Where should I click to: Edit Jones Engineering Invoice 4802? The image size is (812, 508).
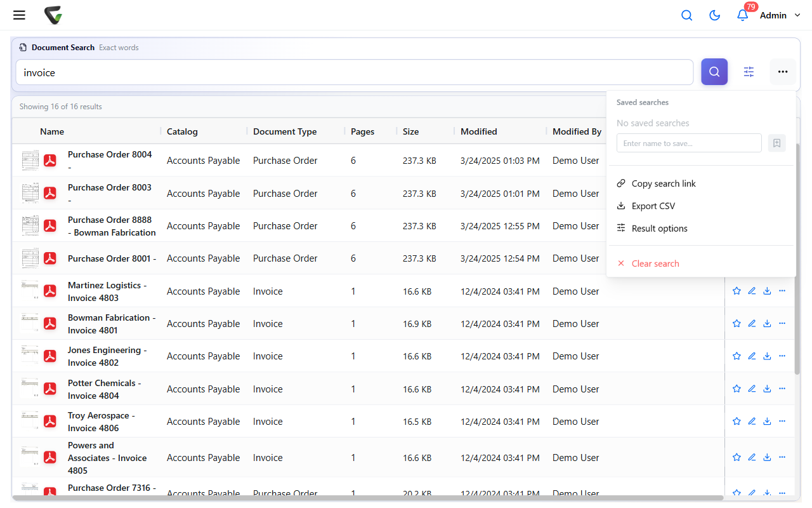click(x=752, y=356)
